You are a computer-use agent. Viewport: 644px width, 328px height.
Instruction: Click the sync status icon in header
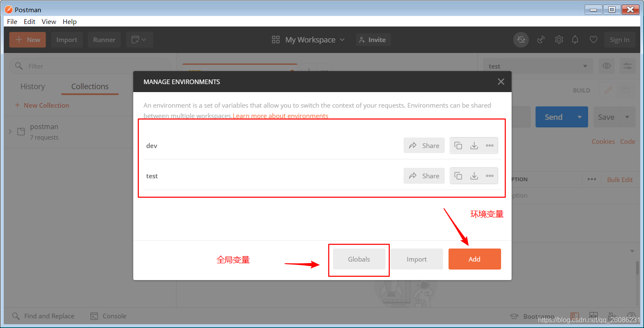pos(521,40)
